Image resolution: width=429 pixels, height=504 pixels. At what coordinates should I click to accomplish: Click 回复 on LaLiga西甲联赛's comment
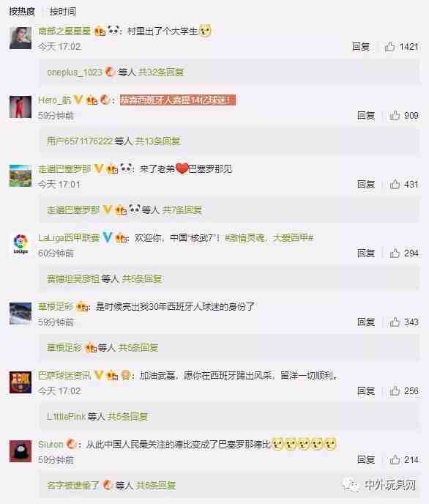click(x=366, y=253)
